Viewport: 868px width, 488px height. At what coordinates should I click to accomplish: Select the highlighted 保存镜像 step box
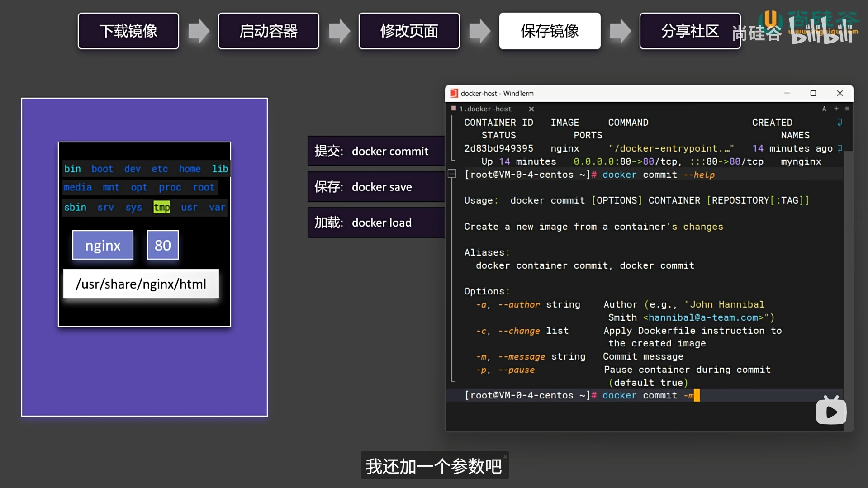(550, 31)
